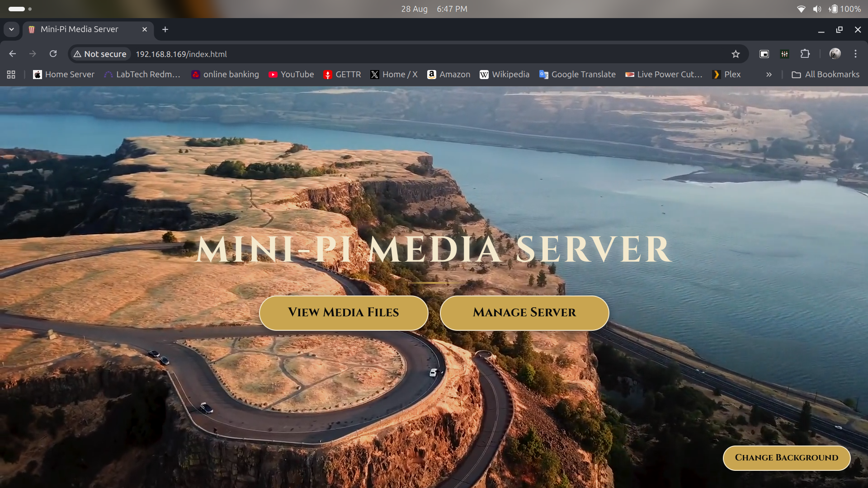Open the system volume indicator
868x488 pixels.
(817, 9)
